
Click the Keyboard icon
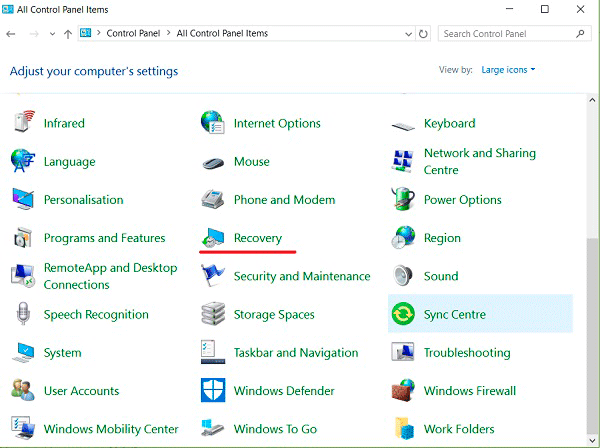point(403,125)
